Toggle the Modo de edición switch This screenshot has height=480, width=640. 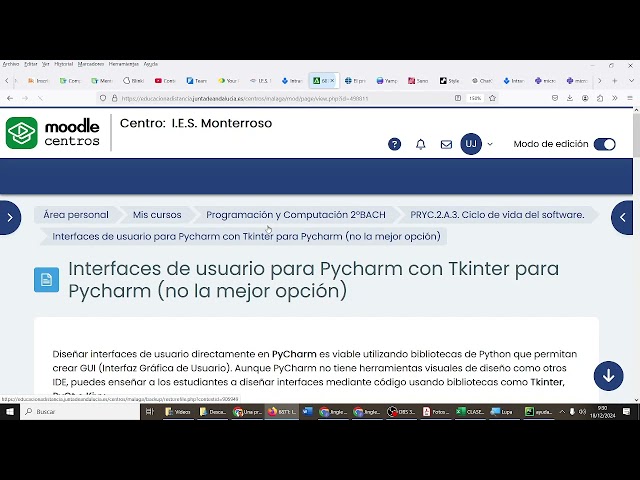pyautogui.click(x=604, y=144)
